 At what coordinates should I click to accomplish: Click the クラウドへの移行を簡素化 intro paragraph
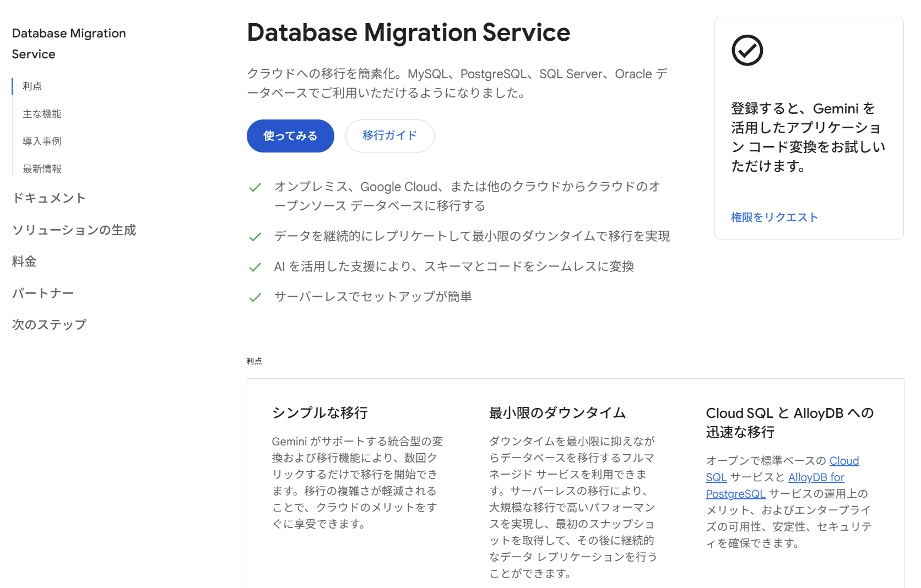click(x=457, y=83)
